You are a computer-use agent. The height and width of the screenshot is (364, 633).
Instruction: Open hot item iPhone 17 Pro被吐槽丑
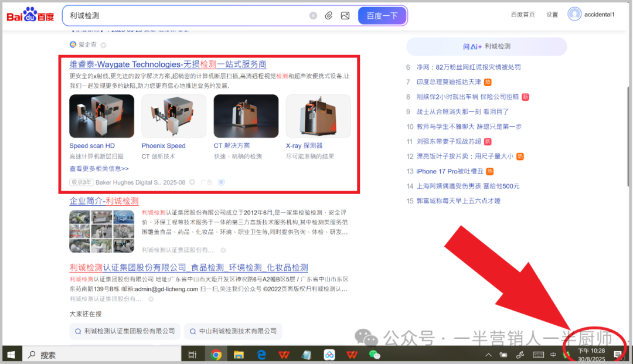[x=450, y=172]
